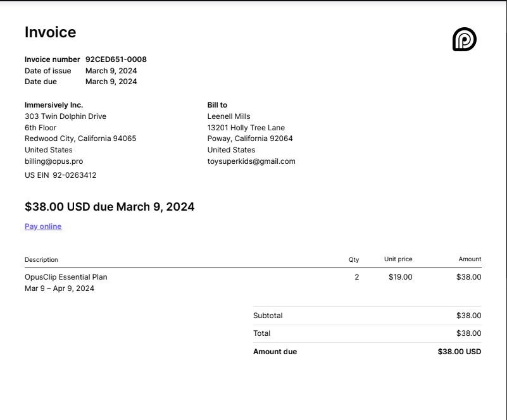Click the Subtotal row label
This screenshot has width=507, height=420.
(268, 316)
